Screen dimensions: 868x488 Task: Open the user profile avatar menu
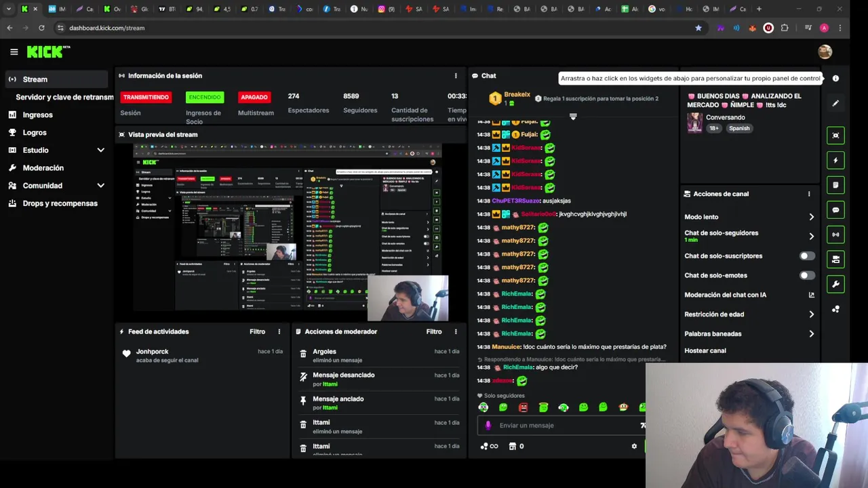point(825,52)
